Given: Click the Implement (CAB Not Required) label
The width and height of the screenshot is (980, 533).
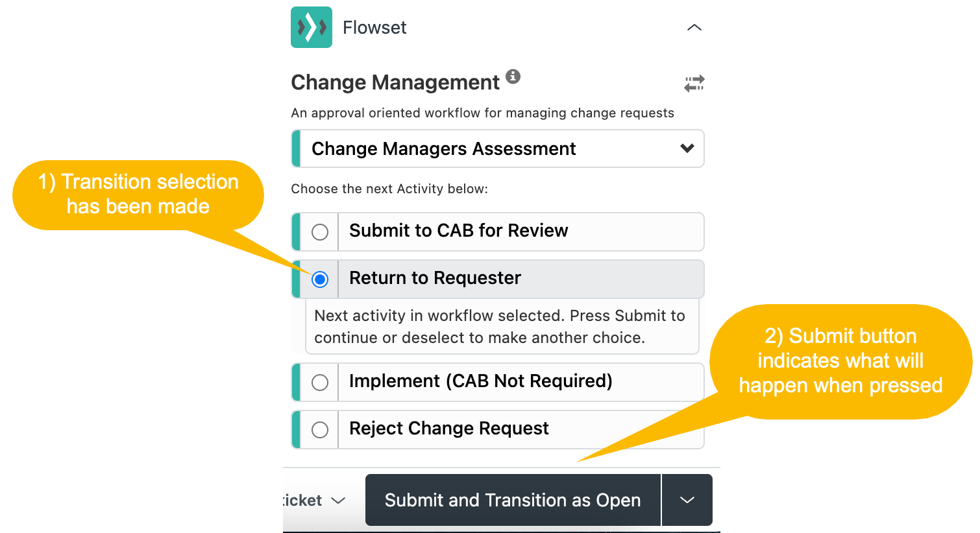Looking at the screenshot, I should click(481, 381).
